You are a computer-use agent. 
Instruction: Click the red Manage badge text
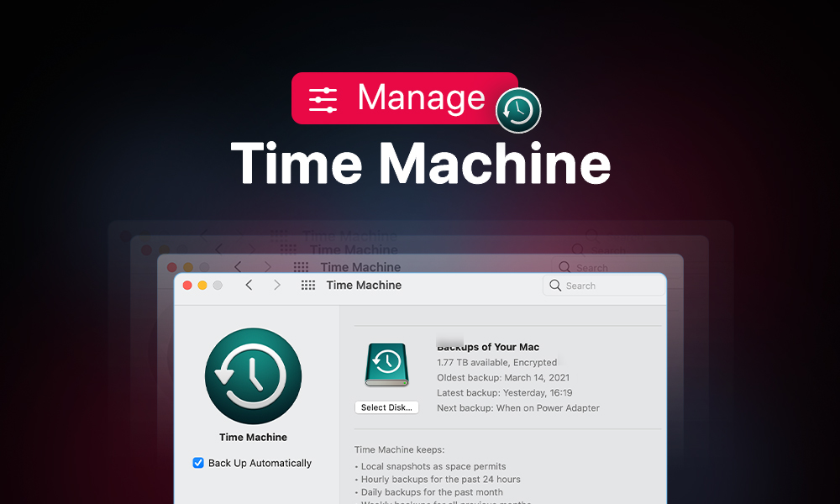point(421,98)
